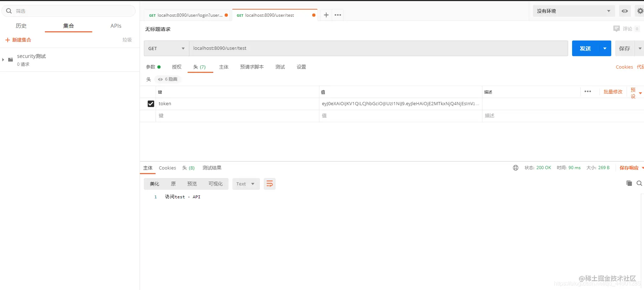644x290 pixels.
Task: Show the 6 hidden headers
Action: 168,79
